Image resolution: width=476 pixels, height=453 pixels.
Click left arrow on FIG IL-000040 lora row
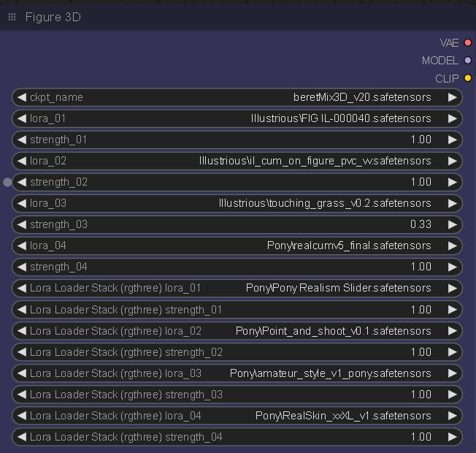click(x=22, y=118)
